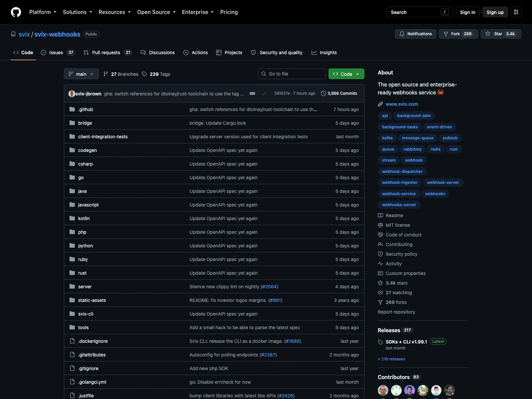
Task: Open the Readme link in About
Action: tap(390, 215)
